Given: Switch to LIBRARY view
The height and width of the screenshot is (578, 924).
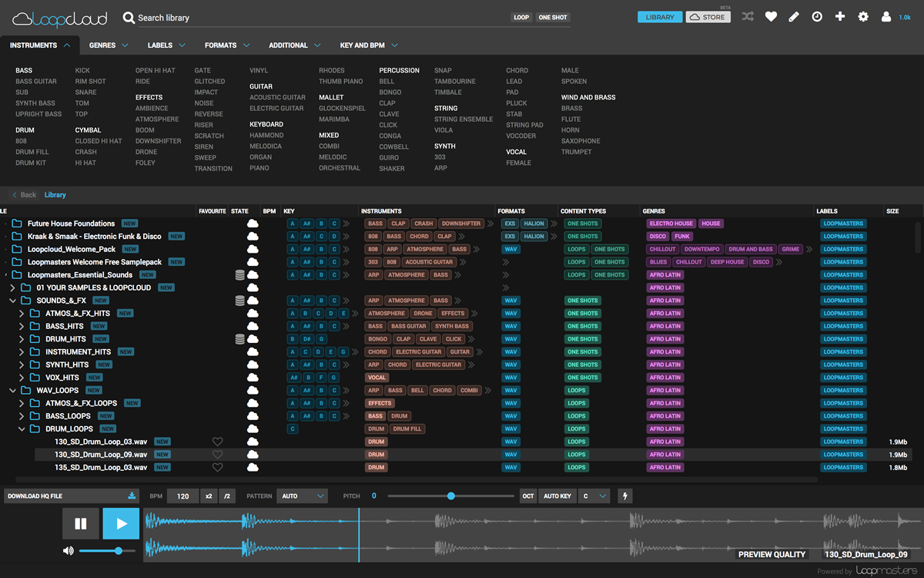Looking at the screenshot, I should [660, 17].
